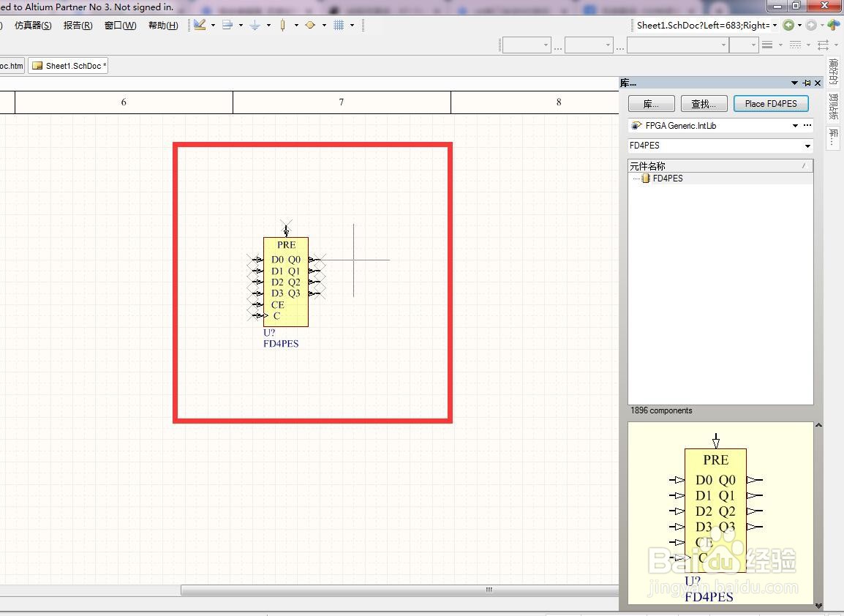This screenshot has height=616, width=844.
Task: Click the preview scroll down arrow
Action: 818,606
